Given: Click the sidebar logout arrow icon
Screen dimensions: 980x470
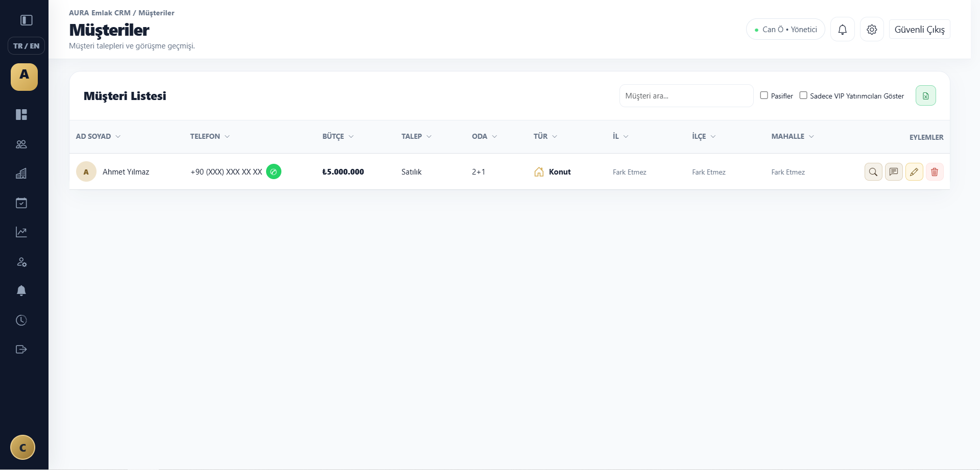Looking at the screenshot, I should pos(21,350).
